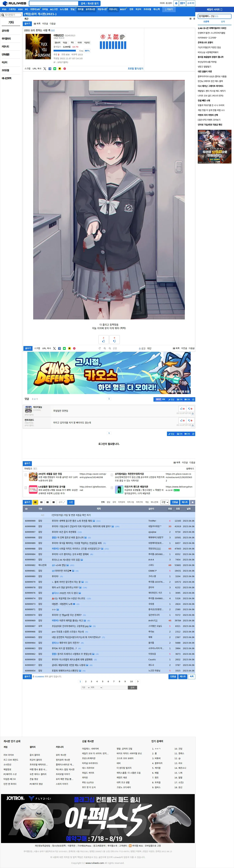Select the 왼쪽 tab in sidebar
Screen dimensions: 234x868
(223, 22)
